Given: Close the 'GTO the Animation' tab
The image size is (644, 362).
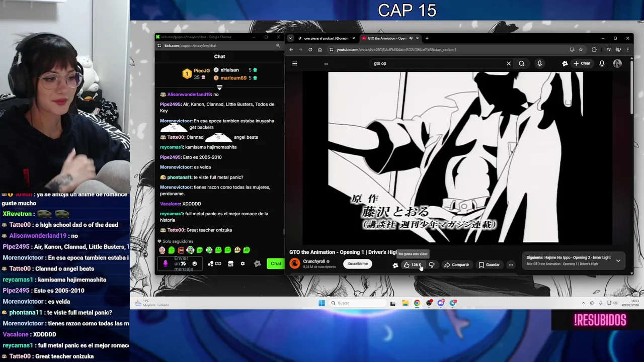Looking at the screenshot, I should point(418,38).
